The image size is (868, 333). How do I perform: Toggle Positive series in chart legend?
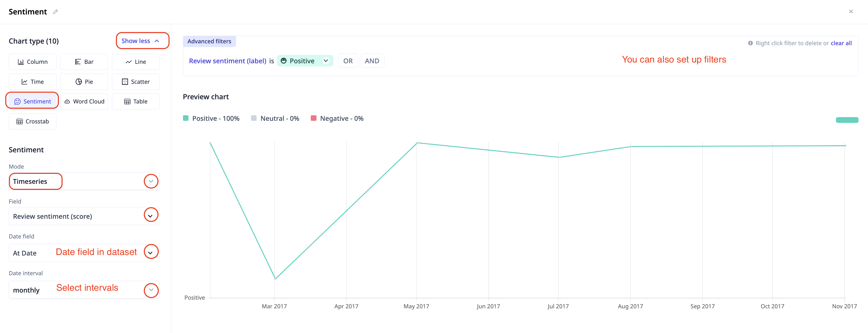211,118
